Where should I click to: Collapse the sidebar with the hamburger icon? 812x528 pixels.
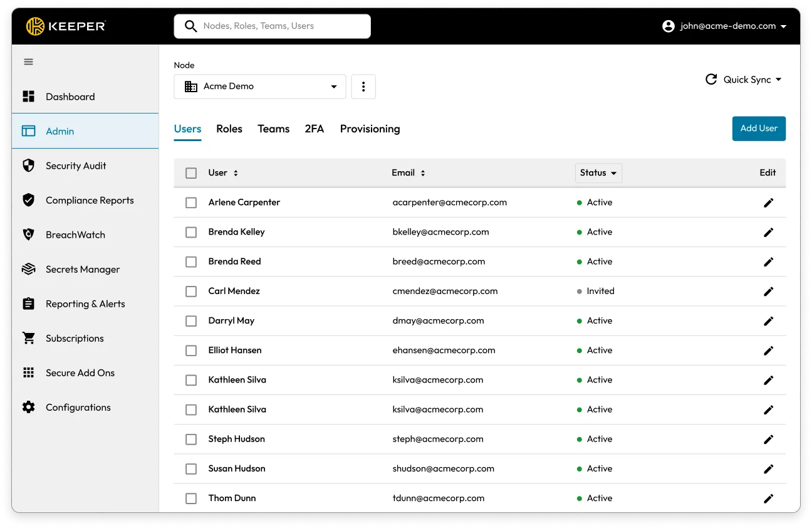[x=29, y=62]
